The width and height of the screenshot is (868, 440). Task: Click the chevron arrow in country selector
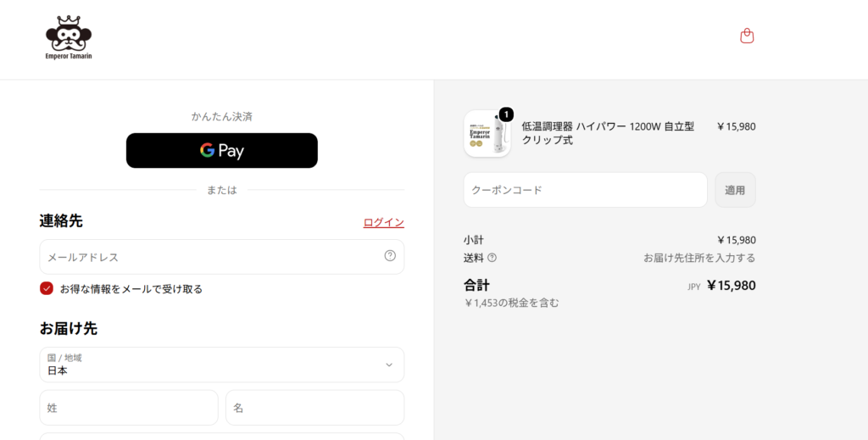389,365
